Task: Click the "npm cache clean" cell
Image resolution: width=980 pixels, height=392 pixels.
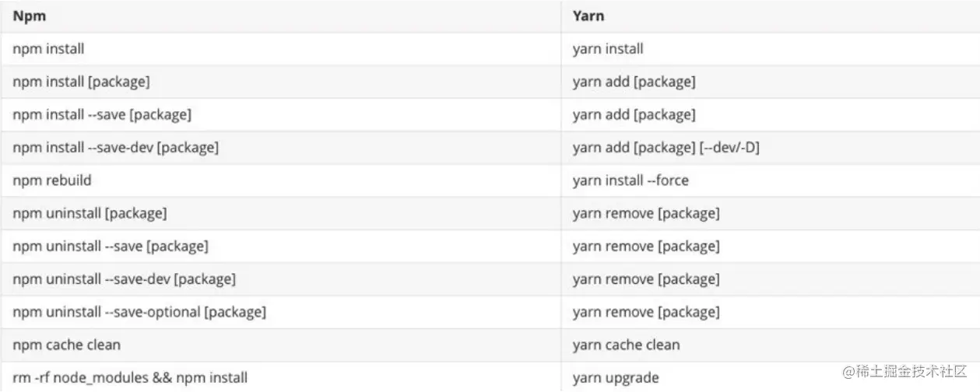Action: (67, 345)
